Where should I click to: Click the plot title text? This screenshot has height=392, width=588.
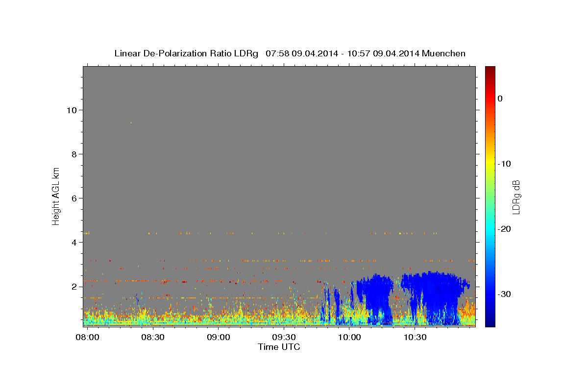(290, 53)
